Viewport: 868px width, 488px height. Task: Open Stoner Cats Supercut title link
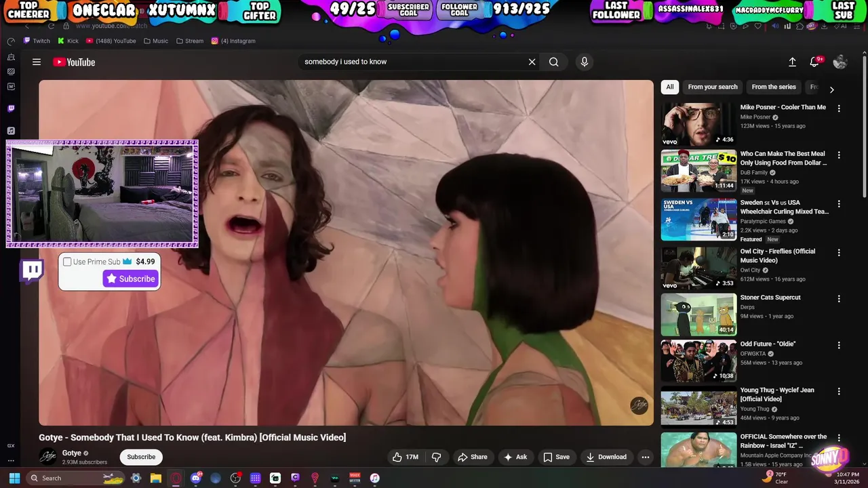coord(770,298)
